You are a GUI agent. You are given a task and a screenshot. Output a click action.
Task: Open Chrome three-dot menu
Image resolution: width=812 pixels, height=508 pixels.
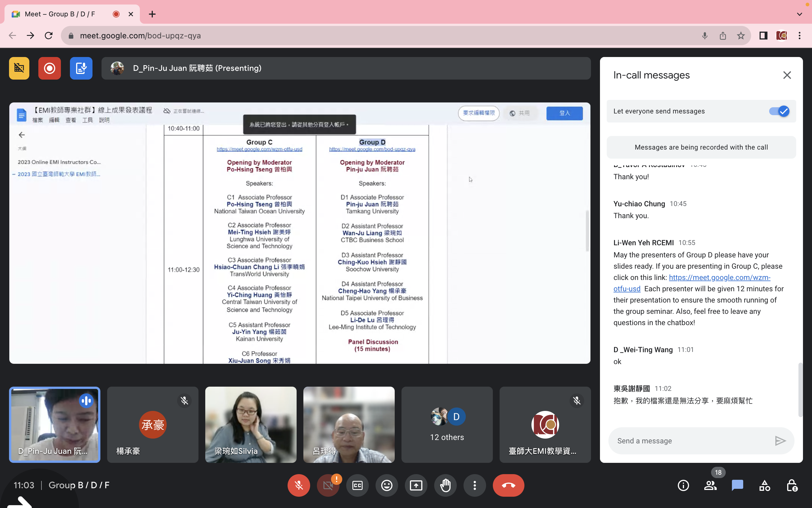click(800, 36)
